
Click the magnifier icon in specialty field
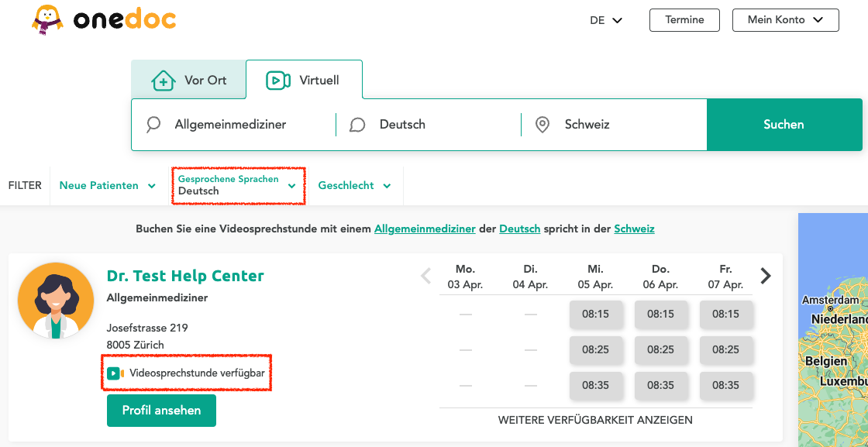[153, 125]
